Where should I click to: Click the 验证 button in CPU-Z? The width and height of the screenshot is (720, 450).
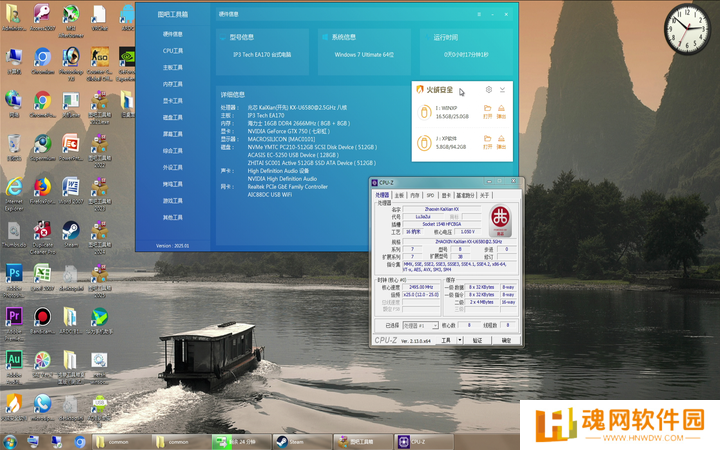pos(478,340)
